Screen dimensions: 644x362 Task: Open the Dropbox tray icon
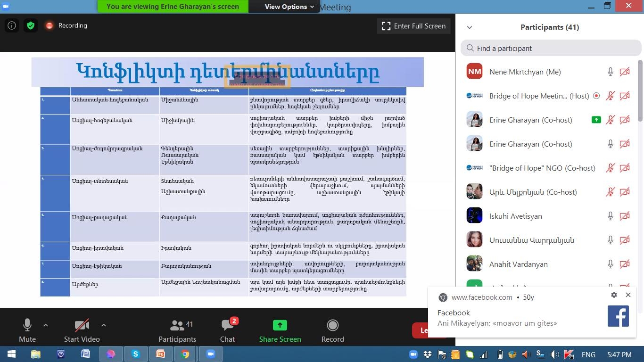pos(428,354)
